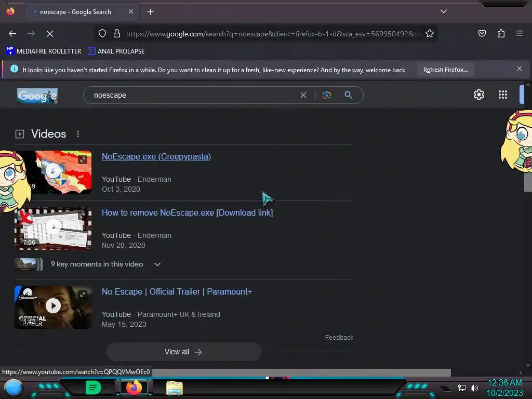Open the tracking protection shield icon
Viewport: 532px width, 399px height.
tap(102, 34)
